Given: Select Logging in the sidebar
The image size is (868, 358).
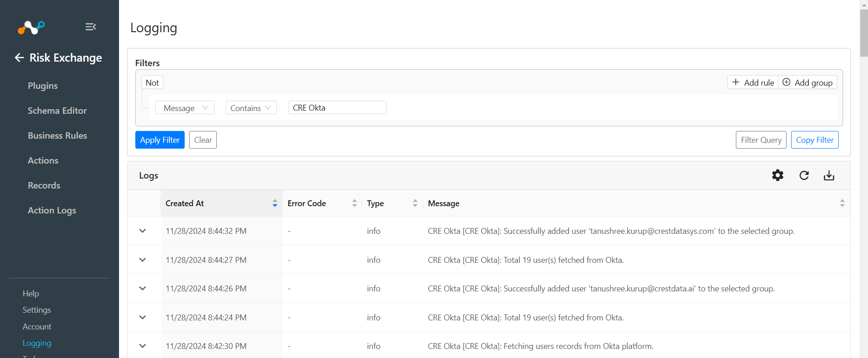Looking at the screenshot, I should 37,343.
